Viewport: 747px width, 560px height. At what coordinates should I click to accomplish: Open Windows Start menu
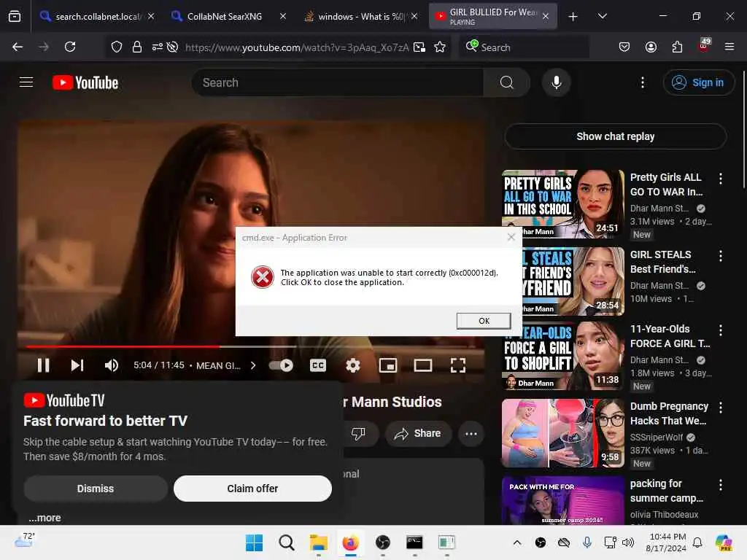point(254,542)
